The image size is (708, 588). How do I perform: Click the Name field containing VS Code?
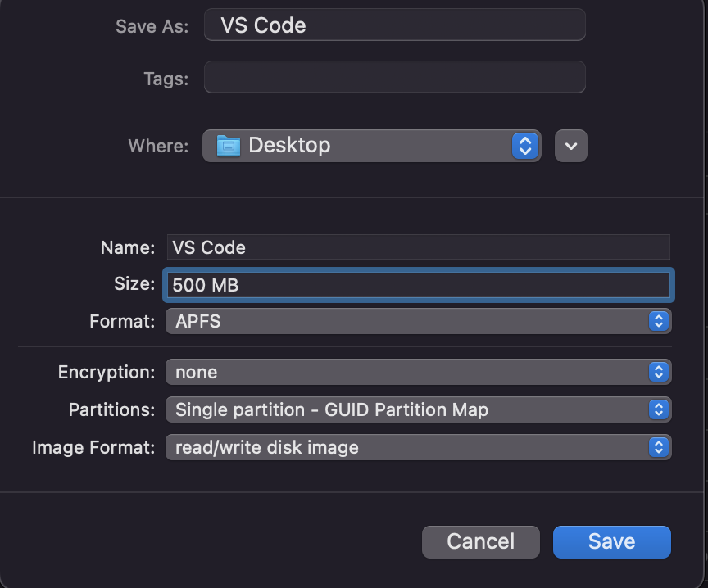coord(419,247)
